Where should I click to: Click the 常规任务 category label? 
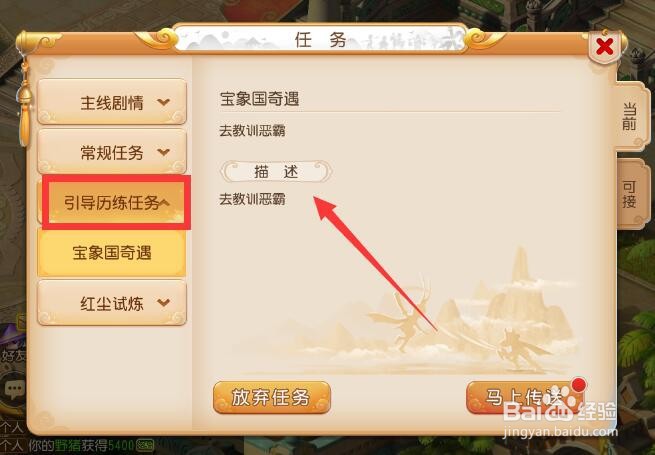(112, 153)
